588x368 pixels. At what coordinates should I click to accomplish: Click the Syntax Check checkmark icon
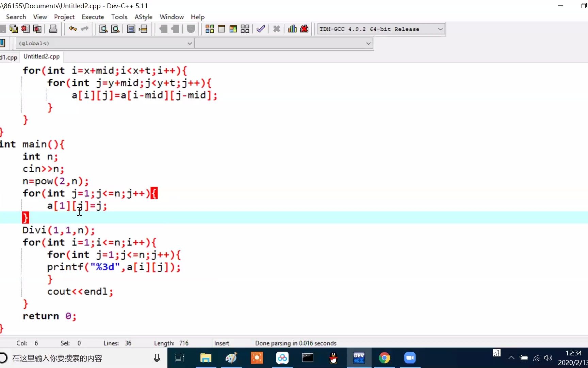tap(261, 29)
